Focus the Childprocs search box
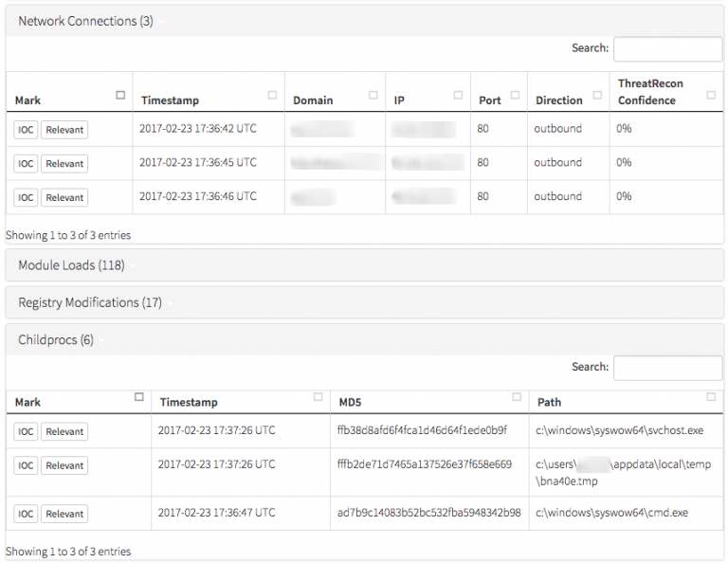 tap(667, 368)
